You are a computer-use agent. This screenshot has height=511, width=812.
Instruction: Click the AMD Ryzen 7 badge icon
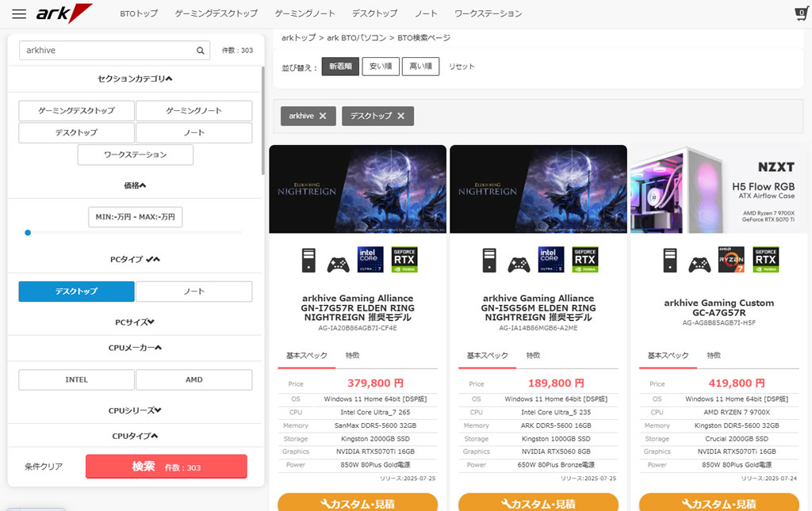[731, 259]
